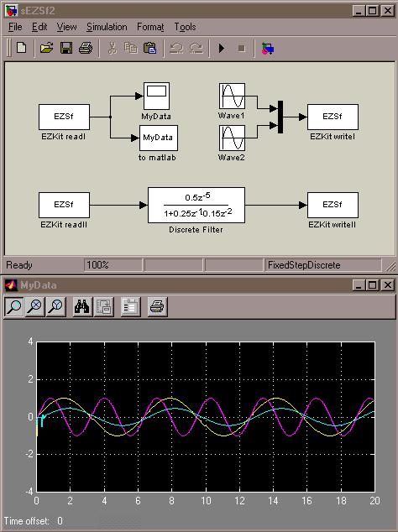This screenshot has width=398, height=532.
Task: Select the Wave2 sine block
Action: [232, 138]
